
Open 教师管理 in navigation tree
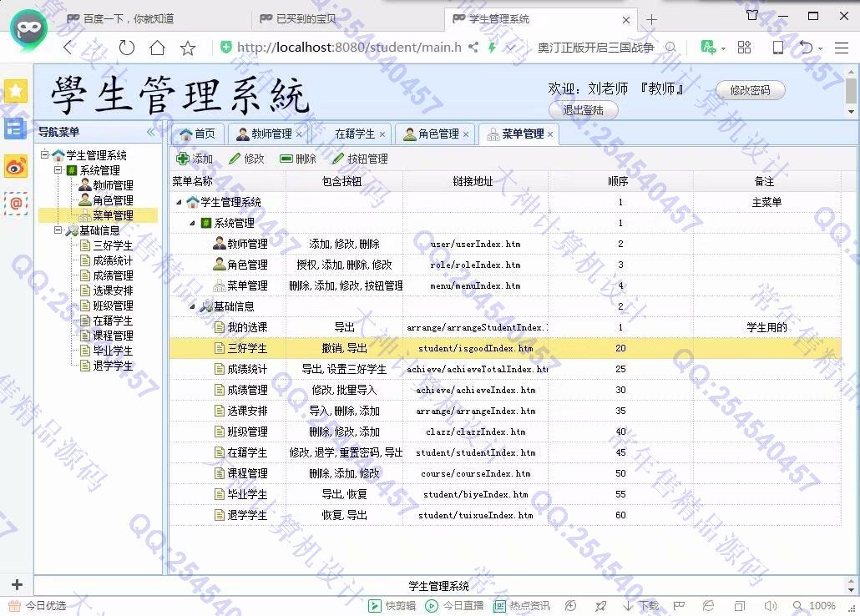(x=113, y=185)
